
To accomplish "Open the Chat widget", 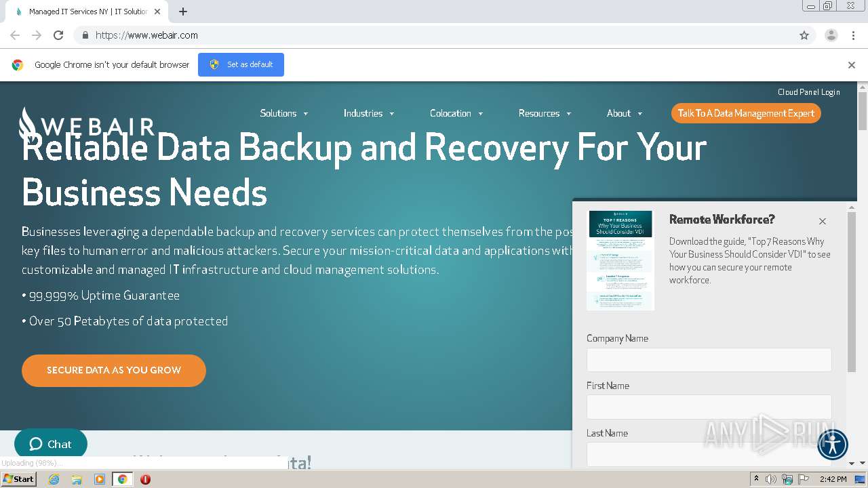I will click(x=51, y=444).
